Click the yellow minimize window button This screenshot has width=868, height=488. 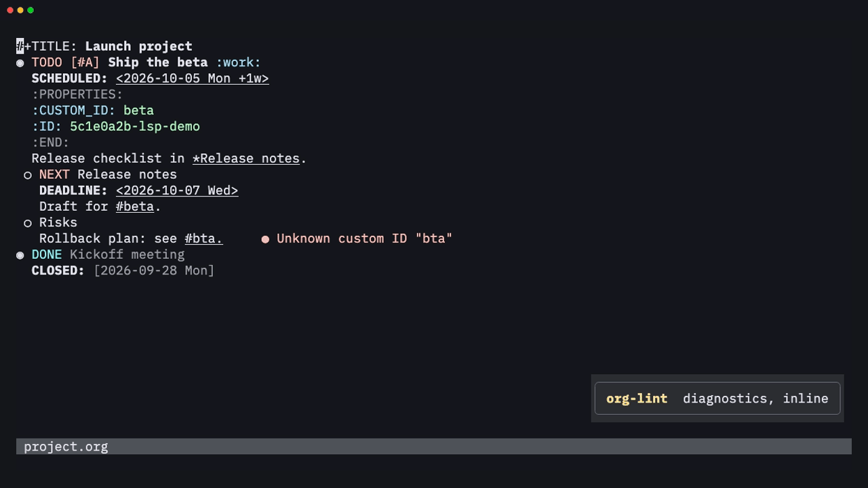tap(20, 10)
